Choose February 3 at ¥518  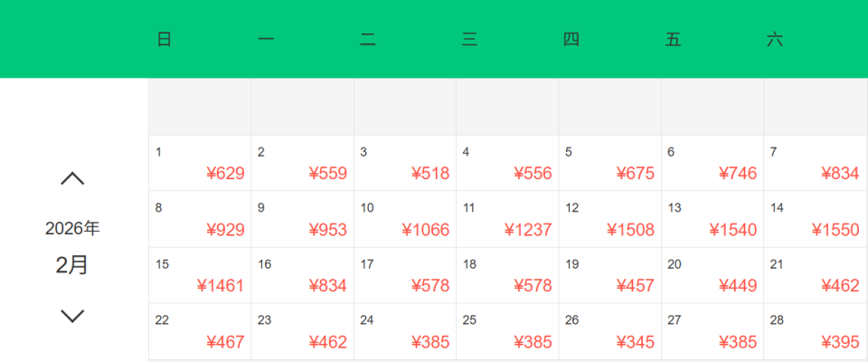[x=405, y=164]
